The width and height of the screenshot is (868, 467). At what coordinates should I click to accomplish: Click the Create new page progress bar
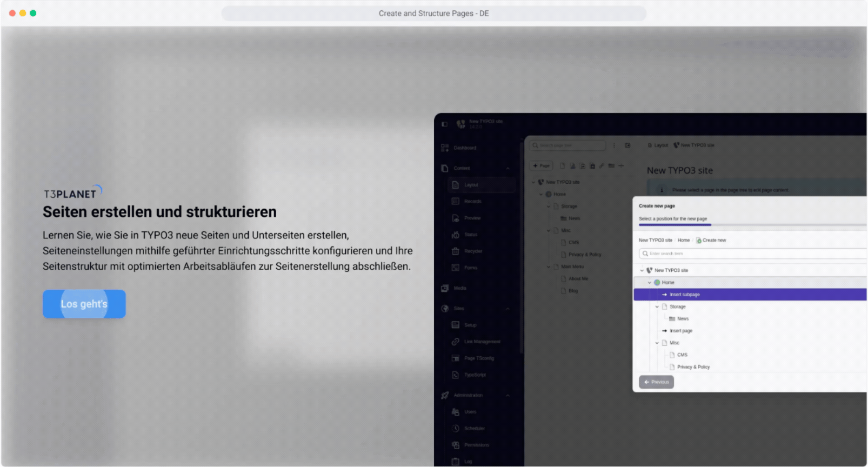[x=752, y=224]
